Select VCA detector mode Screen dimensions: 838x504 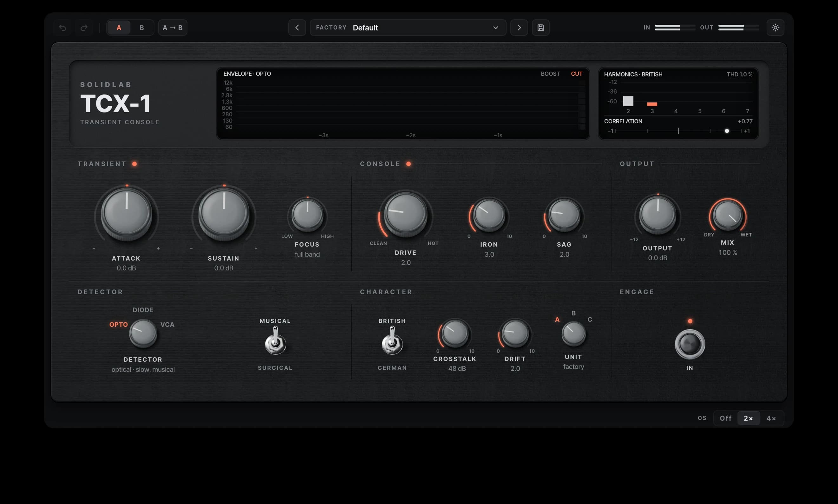click(x=167, y=324)
